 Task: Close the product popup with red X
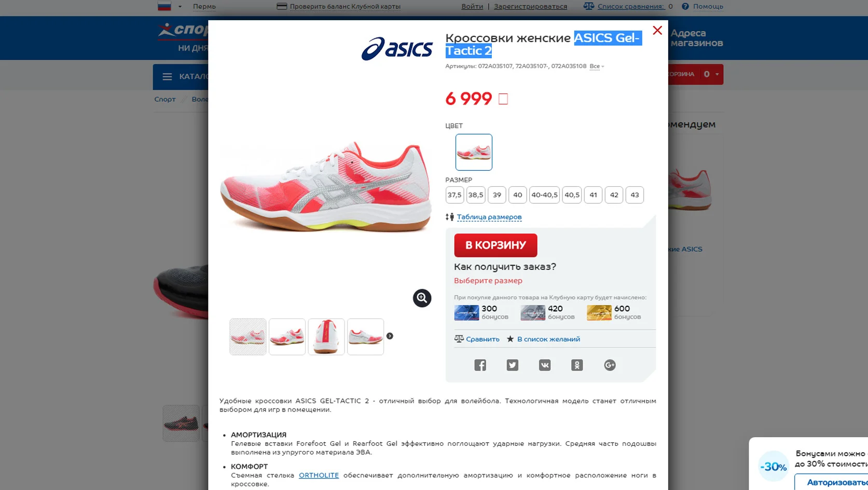coord(657,31)
